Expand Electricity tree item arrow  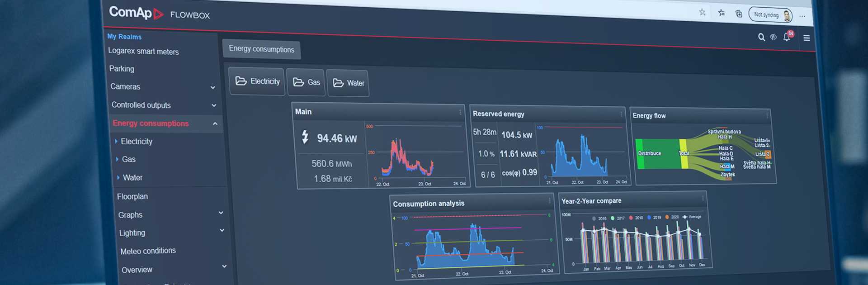pyautogui.click(x=116, y=141)
